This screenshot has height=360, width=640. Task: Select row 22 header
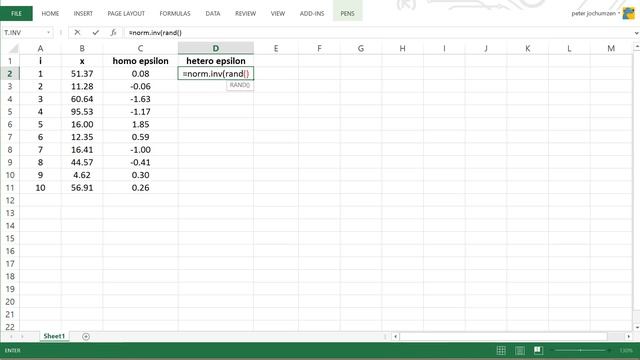[x=10, y=327]
